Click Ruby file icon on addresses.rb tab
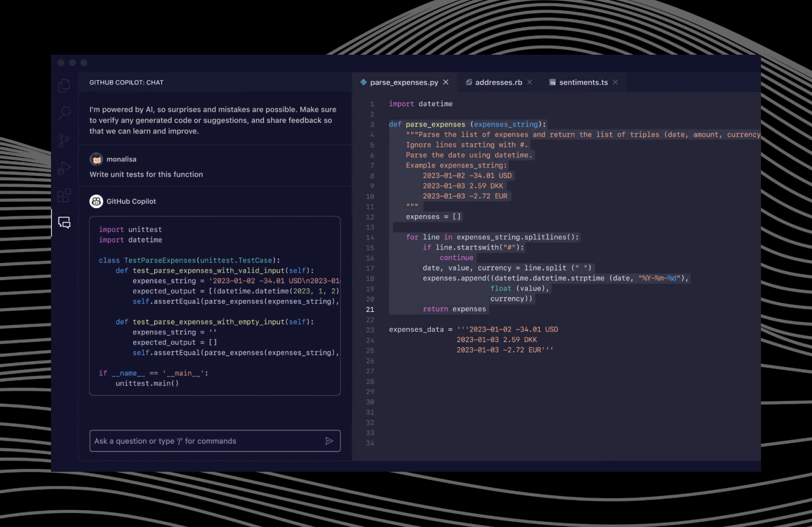The width and height of the screenshot is (812, 527). (x=469, y=82)
